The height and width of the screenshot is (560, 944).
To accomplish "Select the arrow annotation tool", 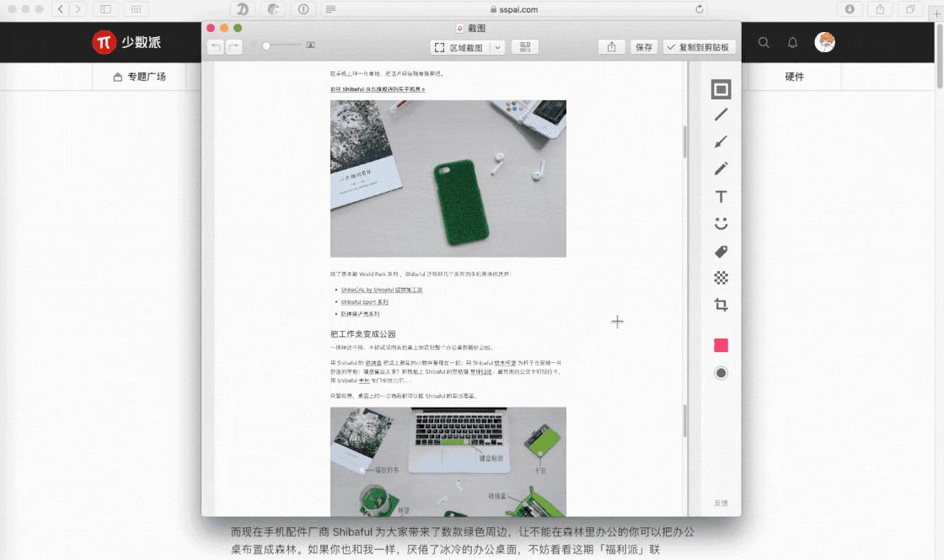I will [x=721, y=141].
